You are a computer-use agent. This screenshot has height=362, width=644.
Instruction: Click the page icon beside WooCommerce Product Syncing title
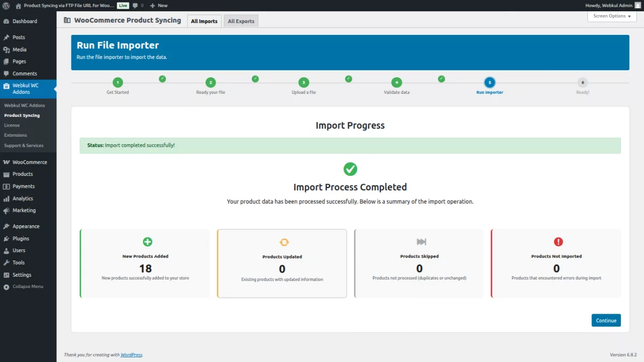tap(66, 20)
